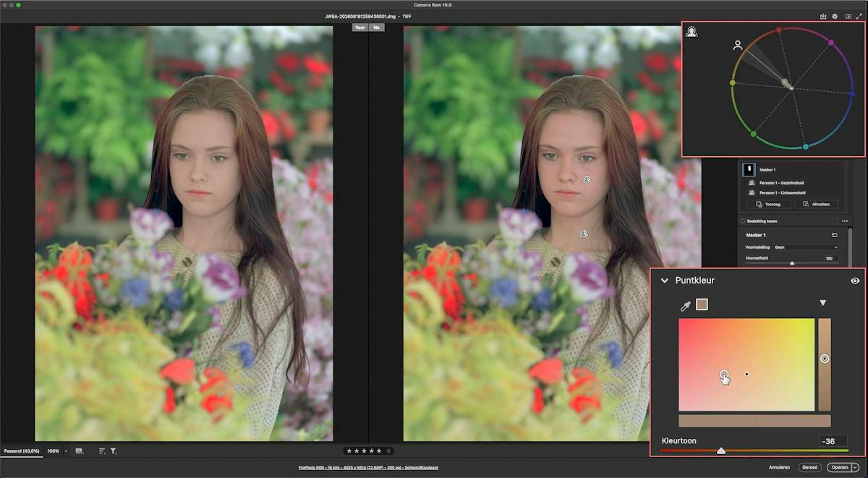Open the three-dots mask overlay options
This screenshot has width=868, height=478.
click(844, 221)
